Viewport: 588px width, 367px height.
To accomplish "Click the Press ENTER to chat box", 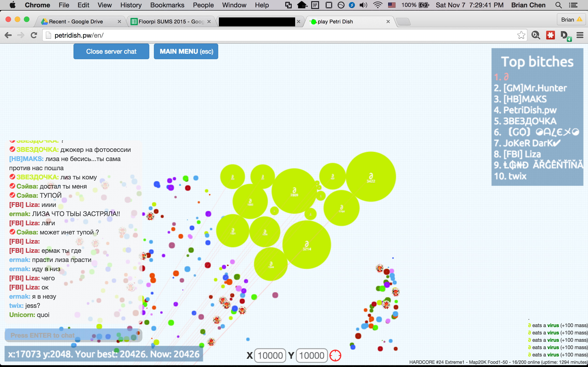I will (x=73, y=335).
